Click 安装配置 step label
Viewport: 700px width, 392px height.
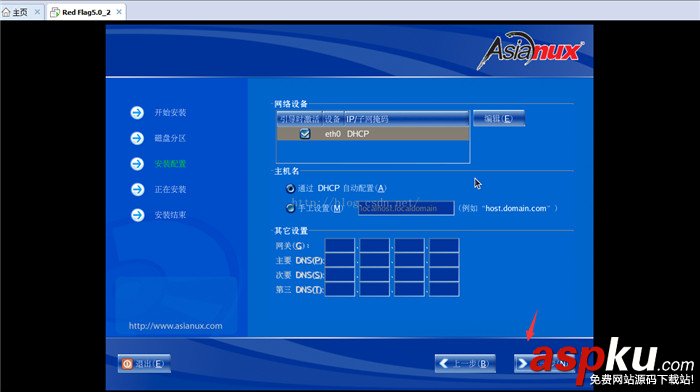click(170, 164)
